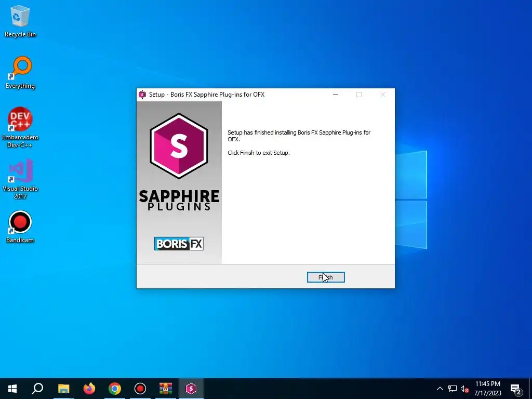This screenshot has width=532, height=399.
Task: Click the muted volume tray icon
Action: (x=464, y=389)
